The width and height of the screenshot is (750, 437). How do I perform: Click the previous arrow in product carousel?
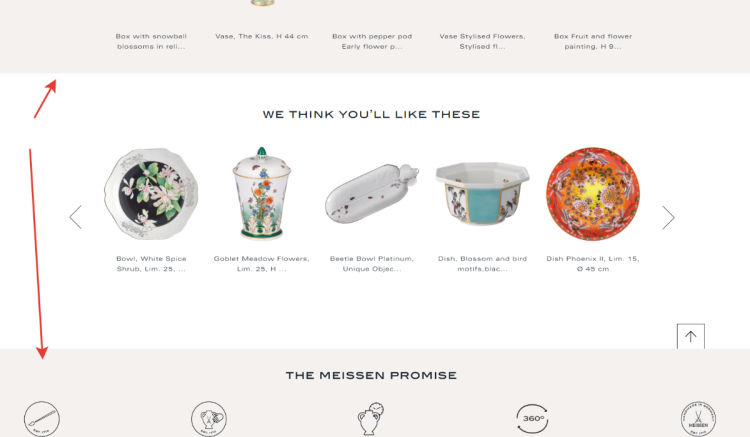pos(76,217)
